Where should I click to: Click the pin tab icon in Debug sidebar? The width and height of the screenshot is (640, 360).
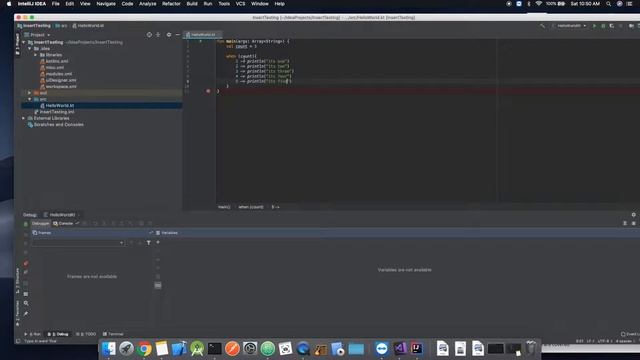(x=26, y=313)
